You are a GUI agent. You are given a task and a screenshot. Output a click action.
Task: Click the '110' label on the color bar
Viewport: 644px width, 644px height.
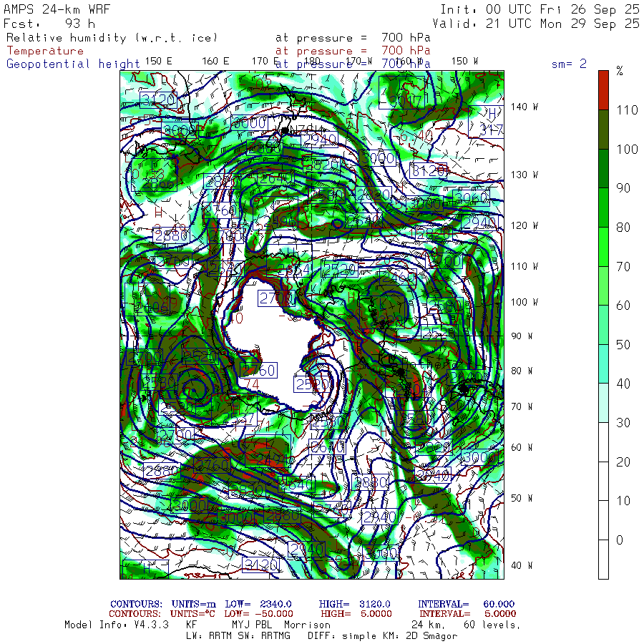pos(627,110)
